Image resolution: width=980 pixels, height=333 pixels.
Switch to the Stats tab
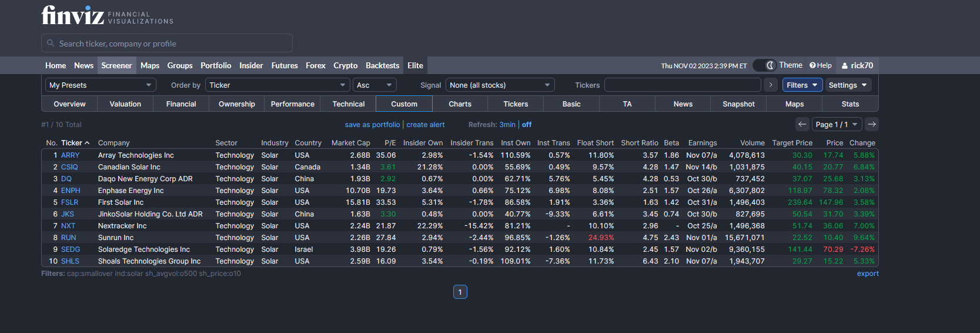(x=851, y=104)
